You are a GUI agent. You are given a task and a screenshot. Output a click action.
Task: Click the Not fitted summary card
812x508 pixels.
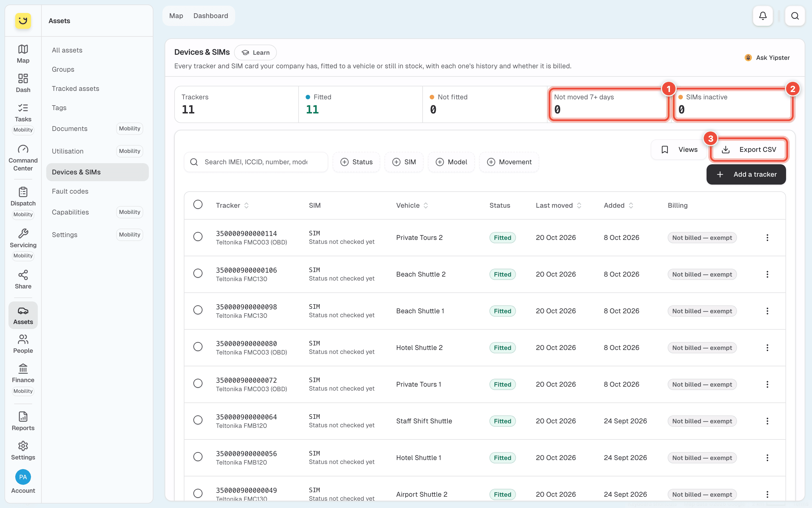[484, 104]
